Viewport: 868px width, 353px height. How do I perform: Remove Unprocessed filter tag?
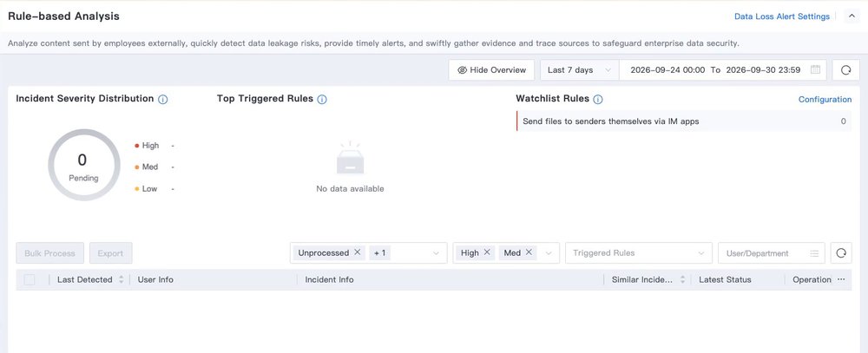[358, 252]
